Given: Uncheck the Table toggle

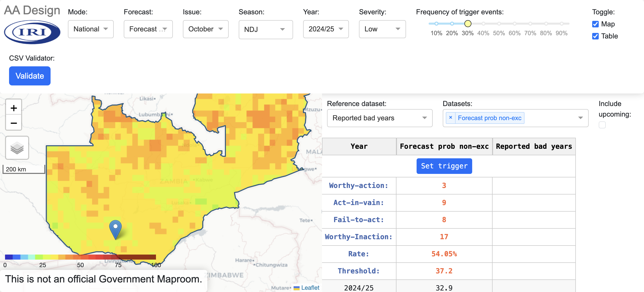Looking at the screenshot, I should [x=595, y=36].
